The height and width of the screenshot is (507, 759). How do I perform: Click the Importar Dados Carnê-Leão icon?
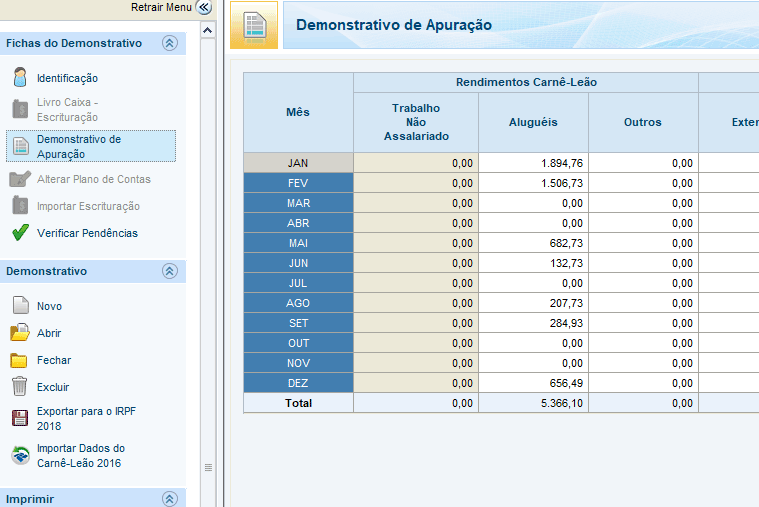point(20,455)
